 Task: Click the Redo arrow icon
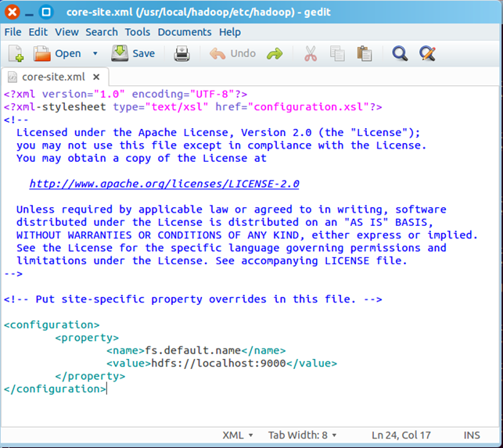pos(274,53)
